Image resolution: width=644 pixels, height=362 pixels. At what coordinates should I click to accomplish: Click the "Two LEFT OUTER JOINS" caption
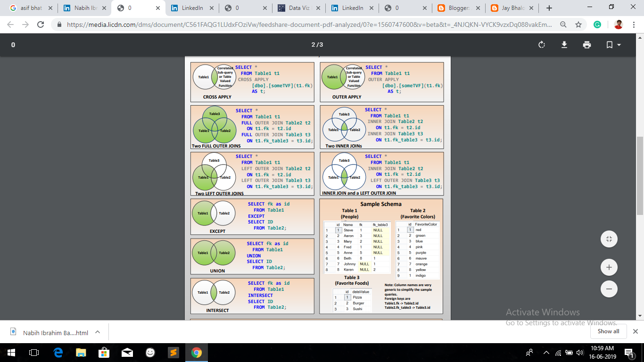click(220, 193)
